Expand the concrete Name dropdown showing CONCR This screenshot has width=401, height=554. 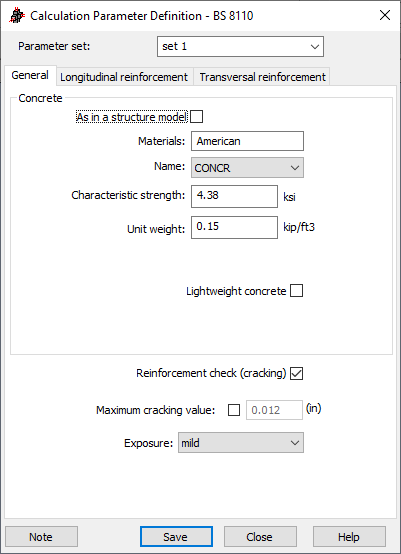pyautogui.click(x=247, y=167)
